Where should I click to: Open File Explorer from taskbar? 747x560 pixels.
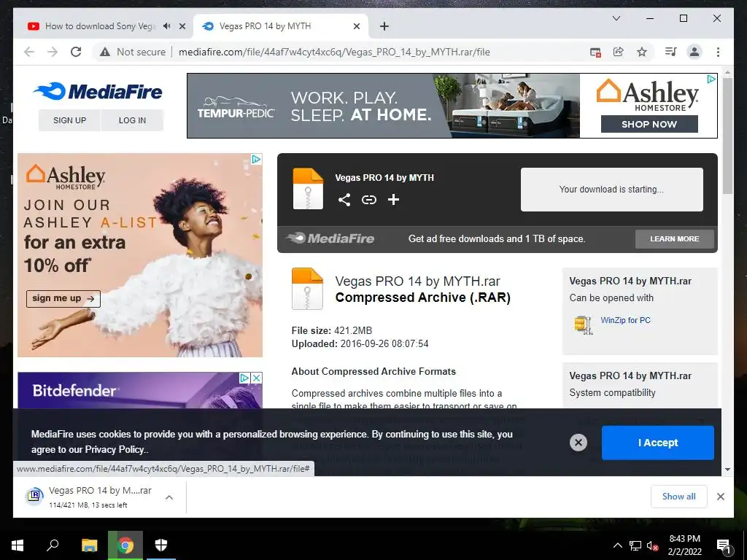click(x=89, y=545)
